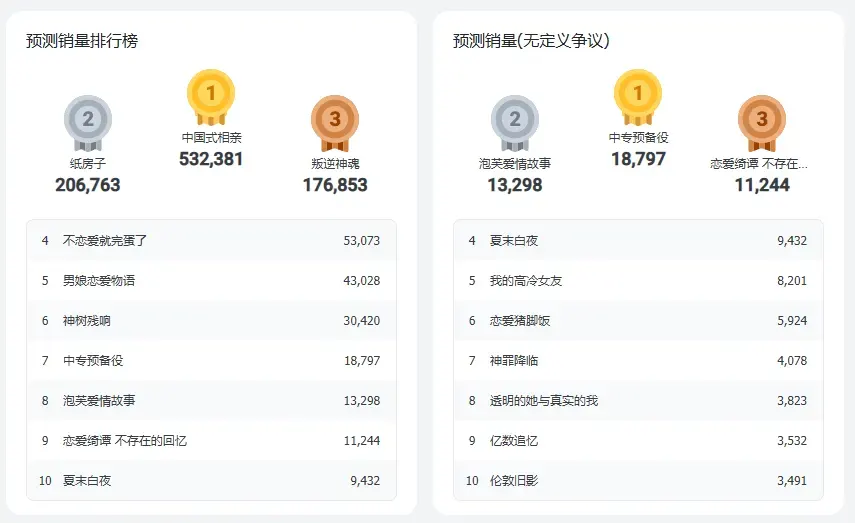Open rank 8 row 泡芙爱情故事 in 预测销量排行榜
The image size is (855, 523).
pyautogui.click(x=212, y=400)
